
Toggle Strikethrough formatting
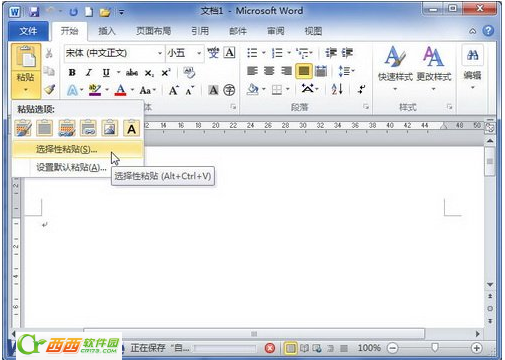(132, 72)
